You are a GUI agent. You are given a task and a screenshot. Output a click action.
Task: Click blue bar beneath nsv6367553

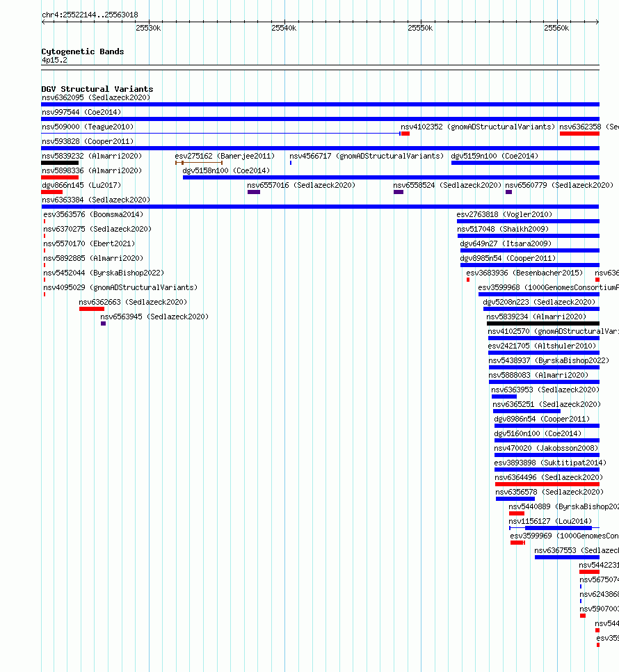pyautogui.click(x=567, y=557)
